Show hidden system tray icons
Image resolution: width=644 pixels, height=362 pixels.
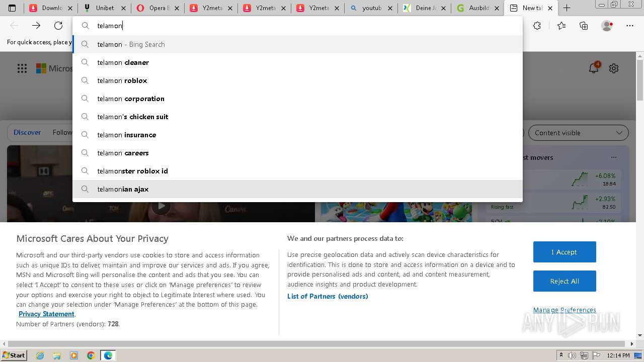pyautogui.click(x=561, y=355)
